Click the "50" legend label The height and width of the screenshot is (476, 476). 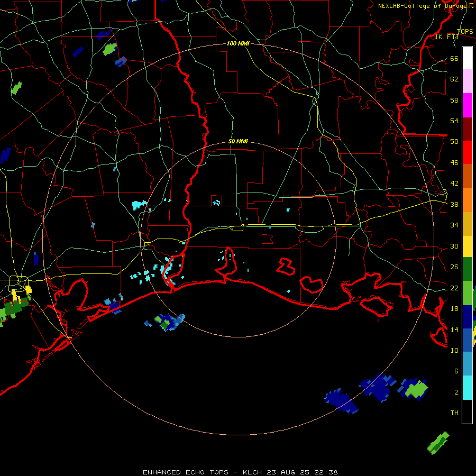click(454, 142)
